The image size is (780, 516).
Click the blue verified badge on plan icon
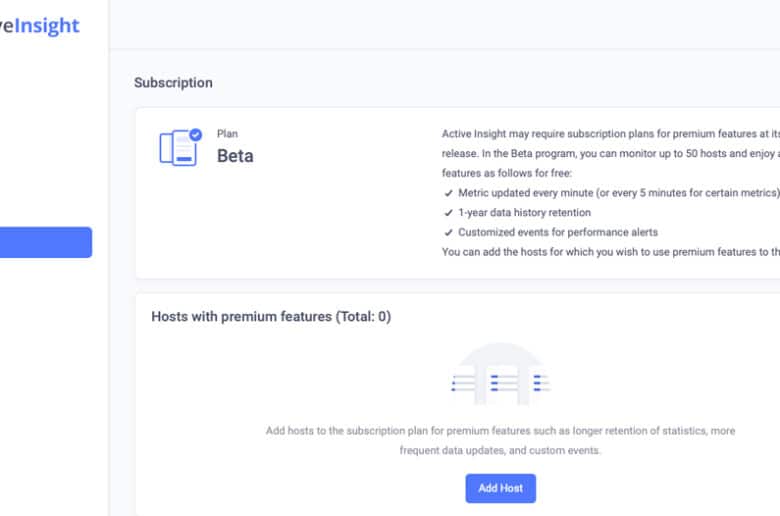pos(195,134)
